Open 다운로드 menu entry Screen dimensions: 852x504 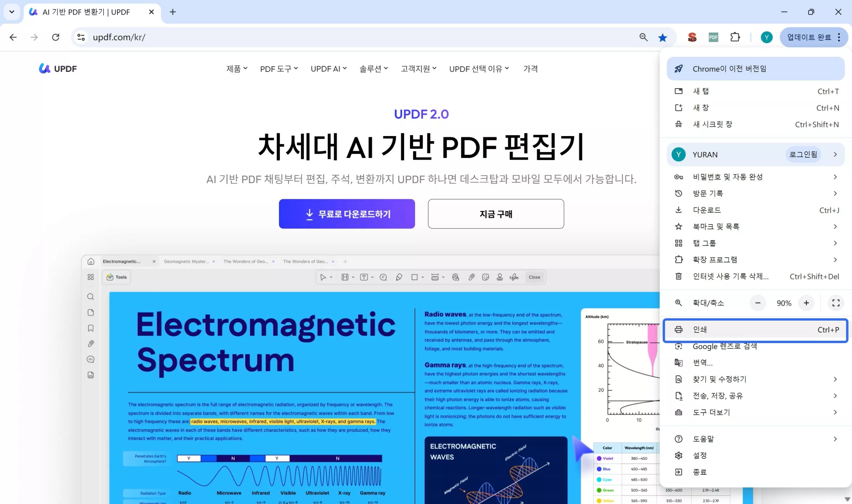755,210
